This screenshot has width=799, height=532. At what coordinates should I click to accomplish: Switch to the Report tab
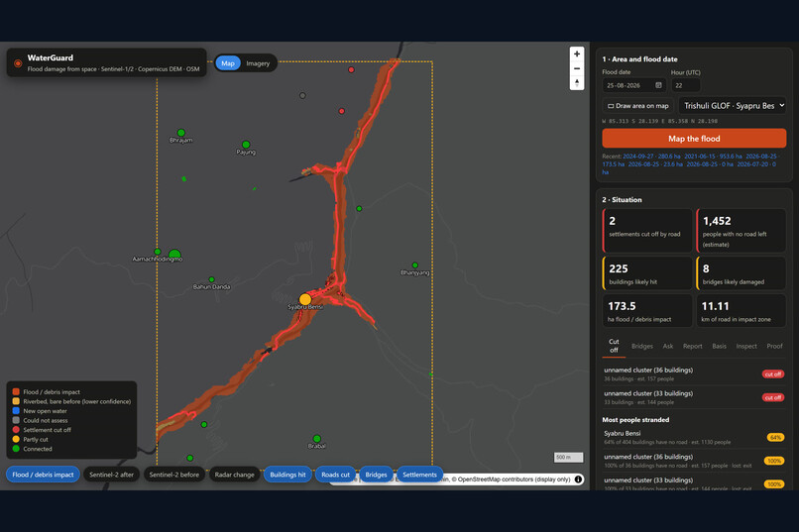tap(693, 346)
